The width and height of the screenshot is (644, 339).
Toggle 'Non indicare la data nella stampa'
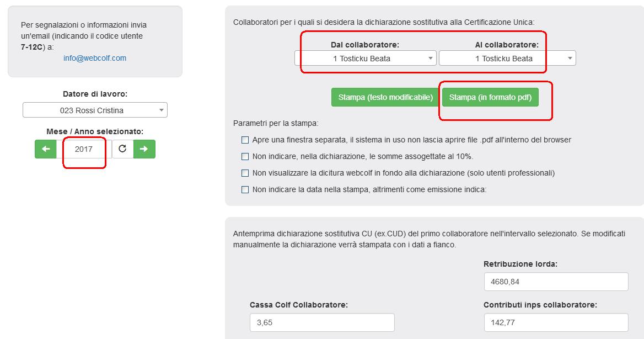tap(245, 190)
